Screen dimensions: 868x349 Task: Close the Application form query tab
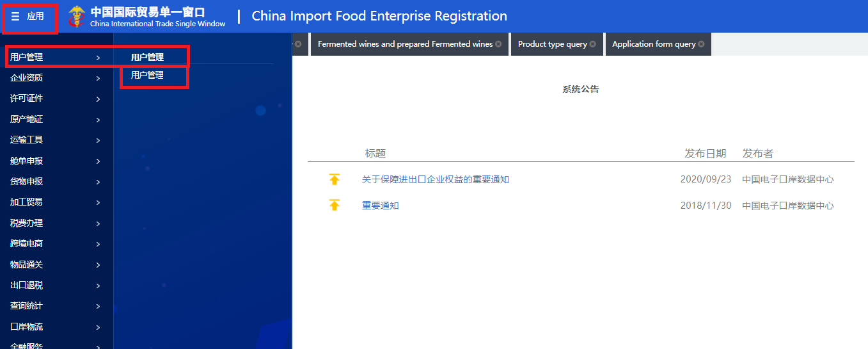(701, 44)
